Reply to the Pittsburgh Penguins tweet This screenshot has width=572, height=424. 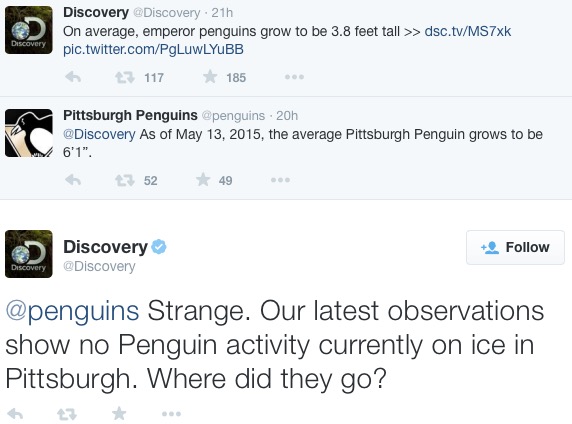73,180
